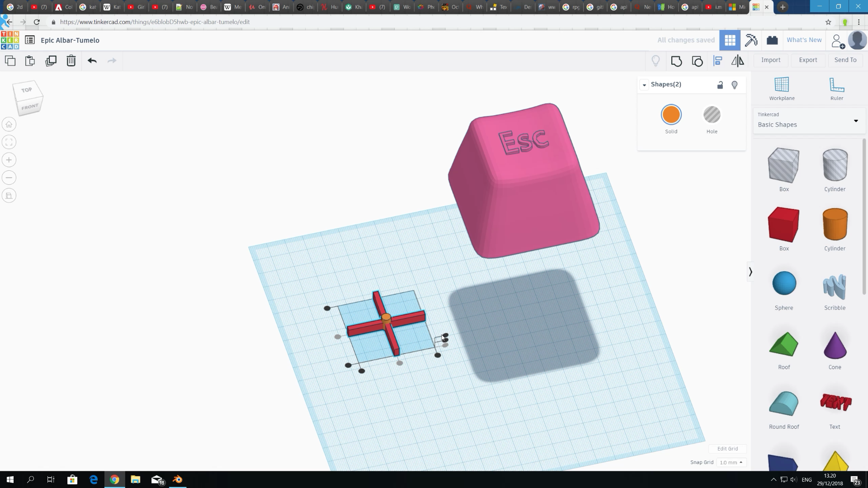Click the FRONT face of view cube
This screenshot has height=488, width=868.
[x=30, y=107]
